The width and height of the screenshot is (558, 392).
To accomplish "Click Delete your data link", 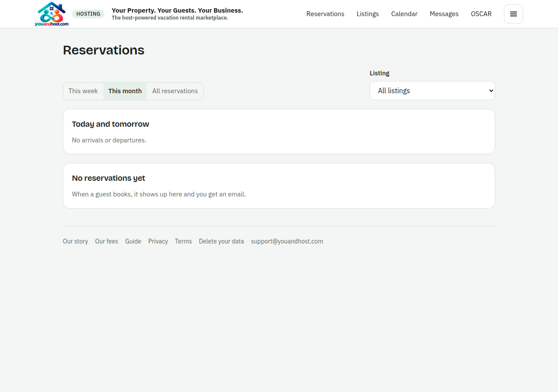I will coord(221,241).
